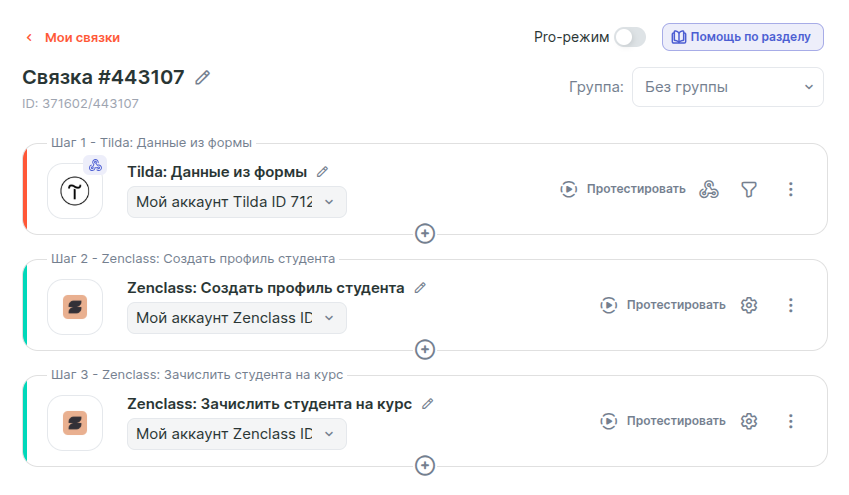The image size is (849, 495).
Task: Open Мой аккаунт Tilda ID account dropdown
Action: click(x=237, y=202)
